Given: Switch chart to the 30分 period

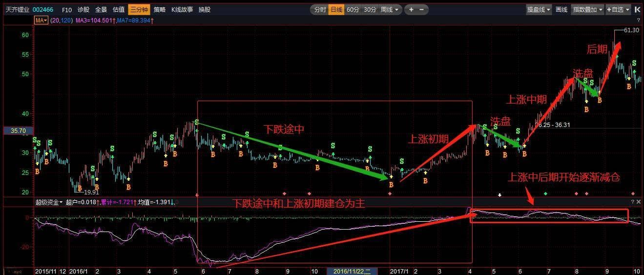Looking at the screenshot, I should click(370, 9).
